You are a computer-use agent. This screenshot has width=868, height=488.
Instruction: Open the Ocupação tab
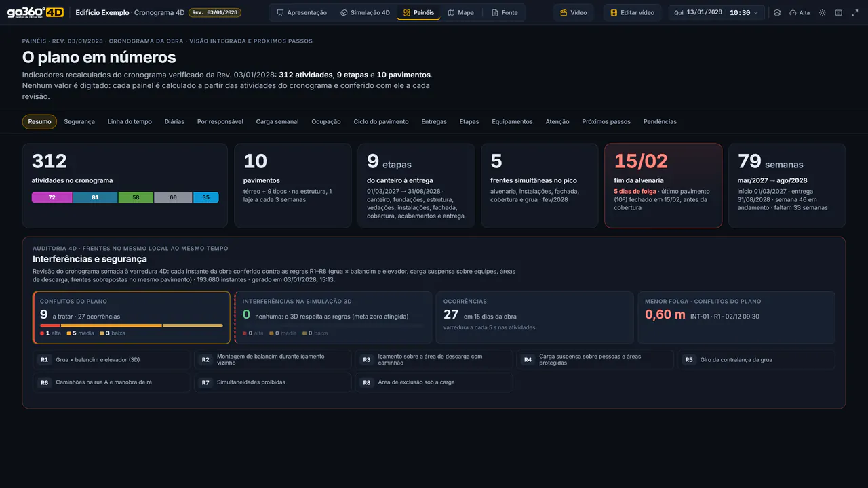(x=326, y=122)
